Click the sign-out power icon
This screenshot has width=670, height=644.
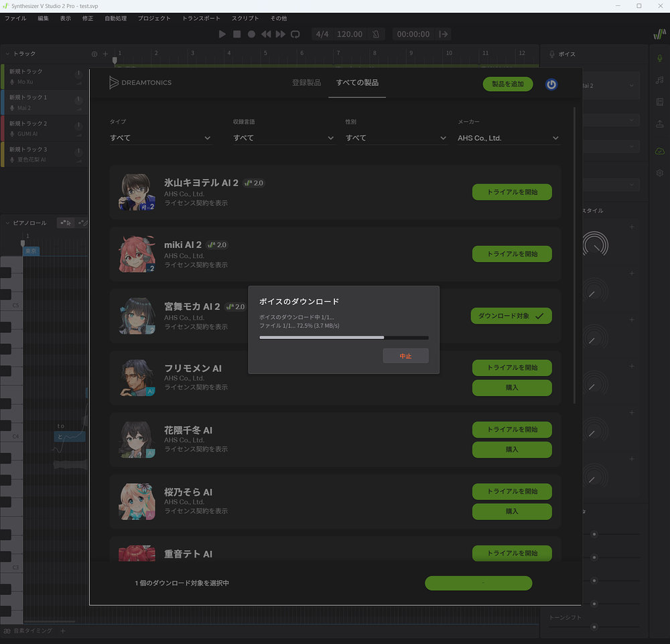coord(551,84)
